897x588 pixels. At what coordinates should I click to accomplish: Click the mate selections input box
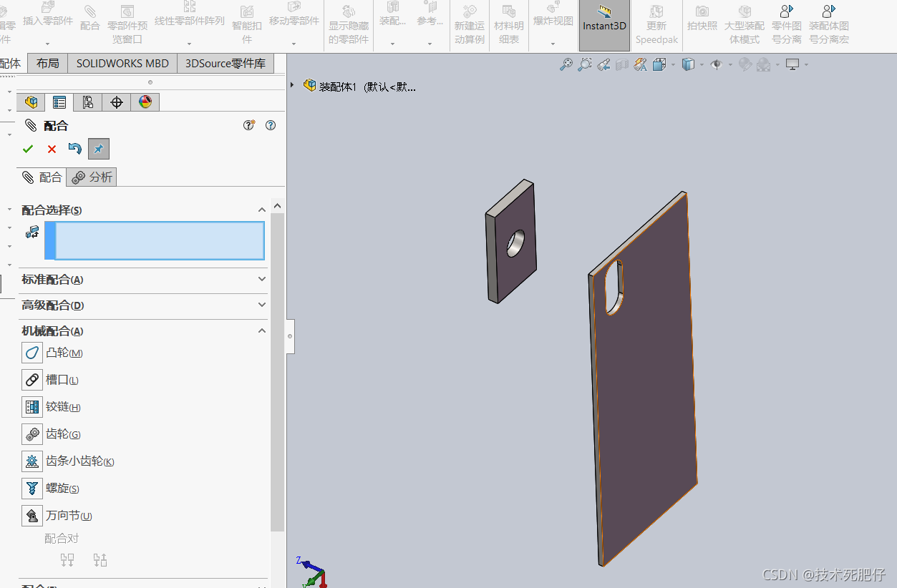tap(155, 240)
